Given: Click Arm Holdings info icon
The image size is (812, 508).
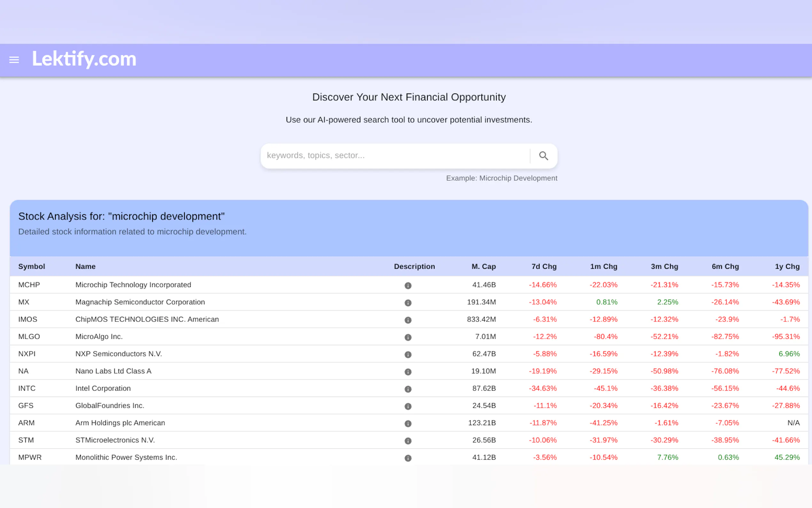Looking at the screenshot, I should (408, 423).
